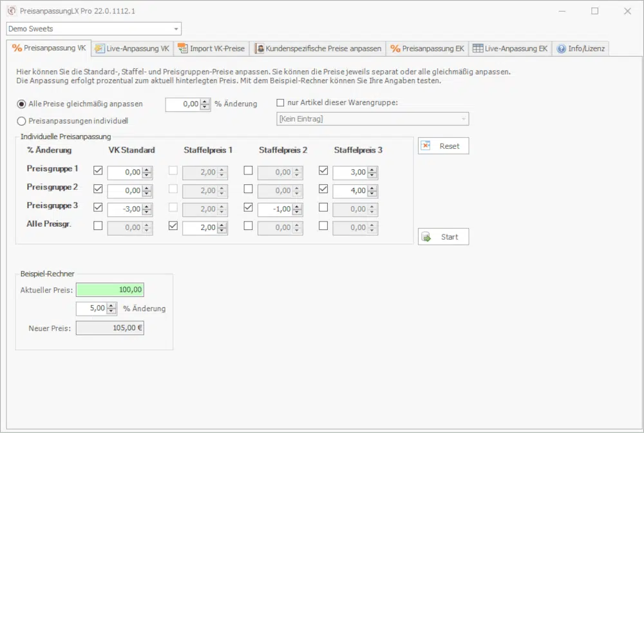Click the percent icon on Preisanpassung EK tab
Image resolution: width=644 pixels, height=644 pixels.
pos(395,48)
